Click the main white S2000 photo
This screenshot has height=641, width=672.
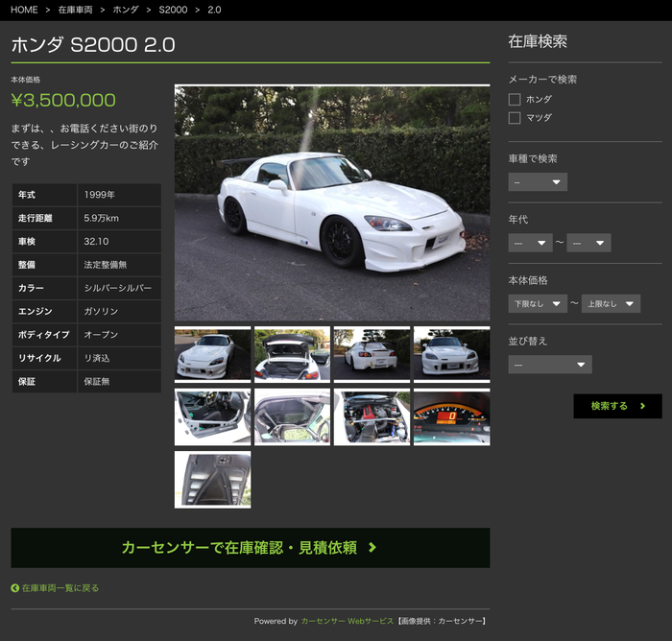point(332,203)
